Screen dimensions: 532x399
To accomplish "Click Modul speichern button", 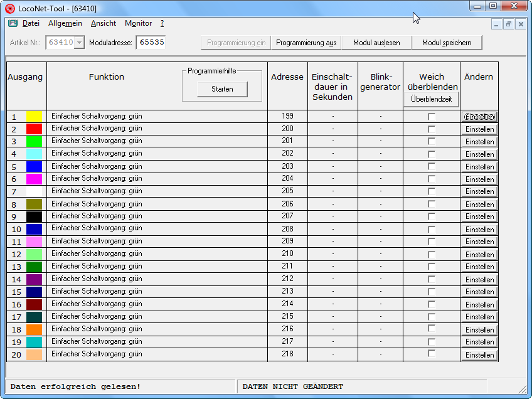I will [447, 43].
